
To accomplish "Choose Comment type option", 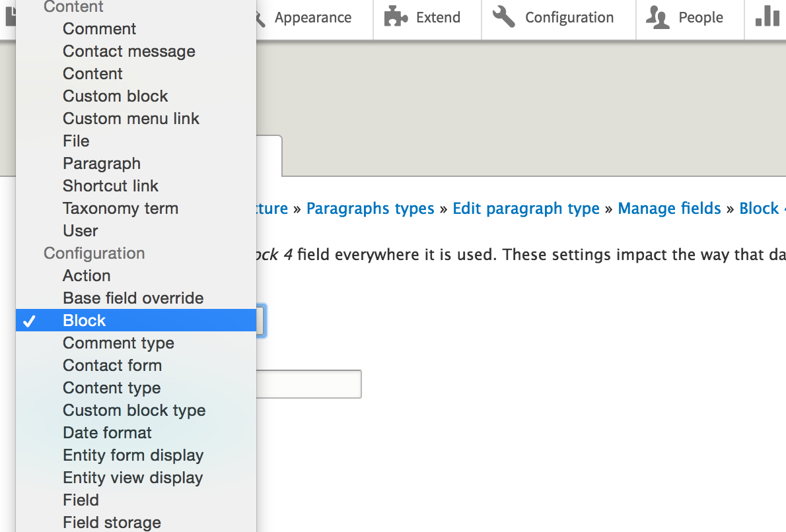I will (x=136, y=343).
